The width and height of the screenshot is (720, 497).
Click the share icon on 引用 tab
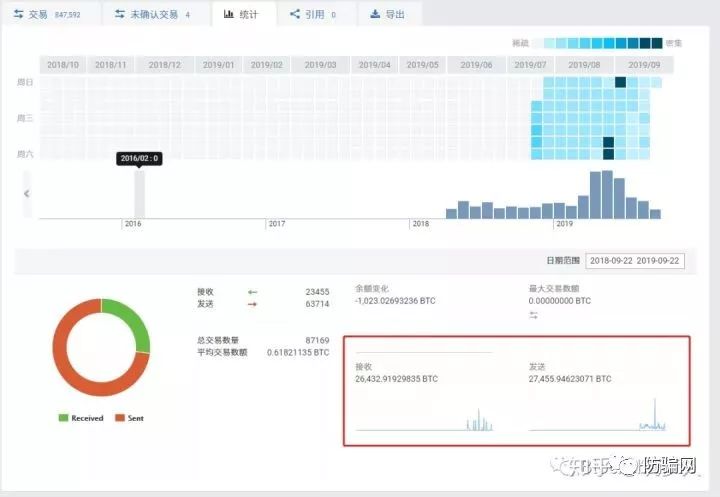click(295, 14)
